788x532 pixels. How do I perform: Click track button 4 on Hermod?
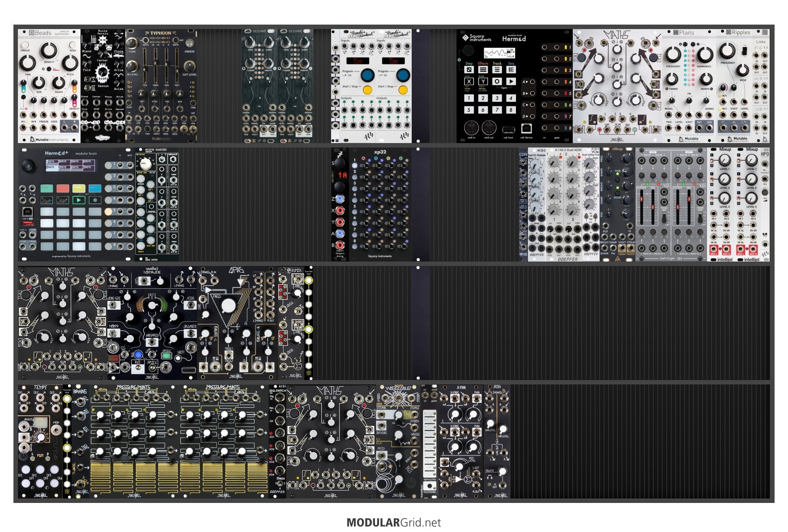511,98
